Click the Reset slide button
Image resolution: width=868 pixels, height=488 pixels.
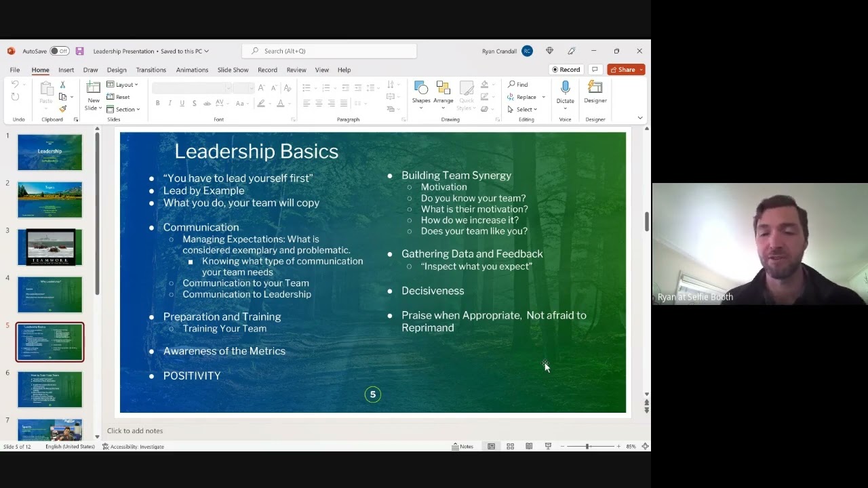pos(118,97)
